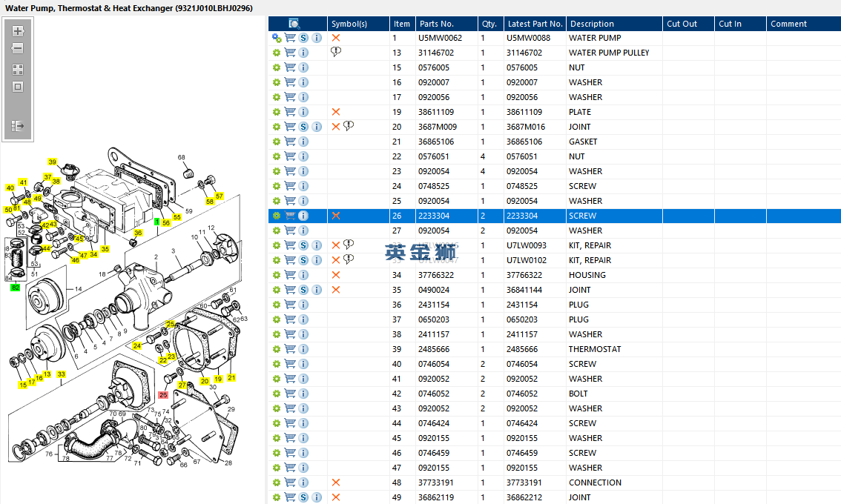
Task: Add THERMOSTAT to cart
Action: click(290, 349)
